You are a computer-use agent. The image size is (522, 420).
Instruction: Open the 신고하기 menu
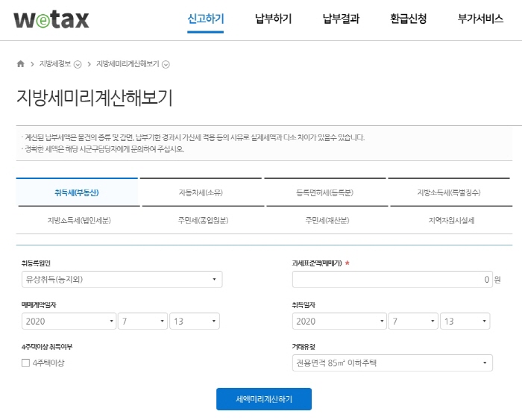(x=206, y=19)
